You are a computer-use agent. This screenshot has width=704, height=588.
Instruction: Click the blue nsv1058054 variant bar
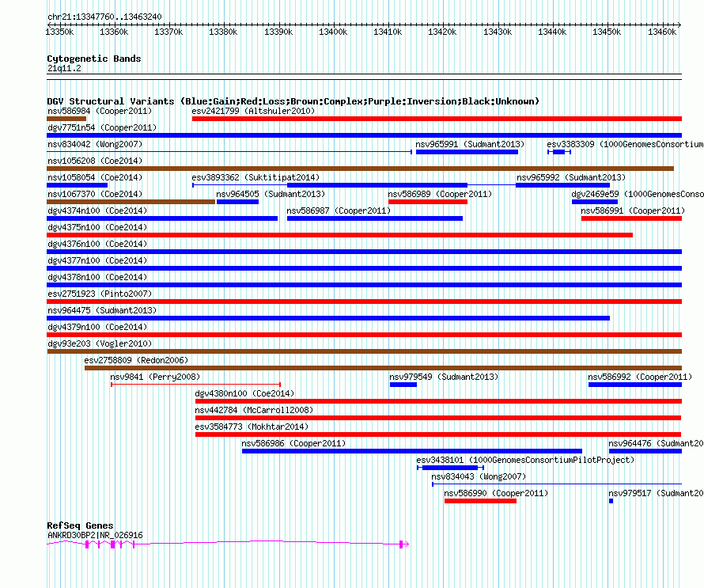78,185
